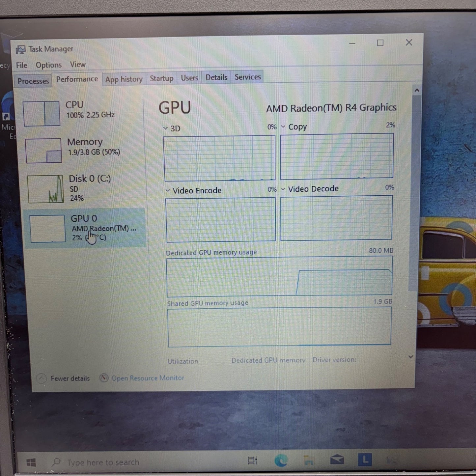This screenshot has width=476, height=476.
Task: Open the 3D engine graph dropdown
Action: tap(165, 128)
